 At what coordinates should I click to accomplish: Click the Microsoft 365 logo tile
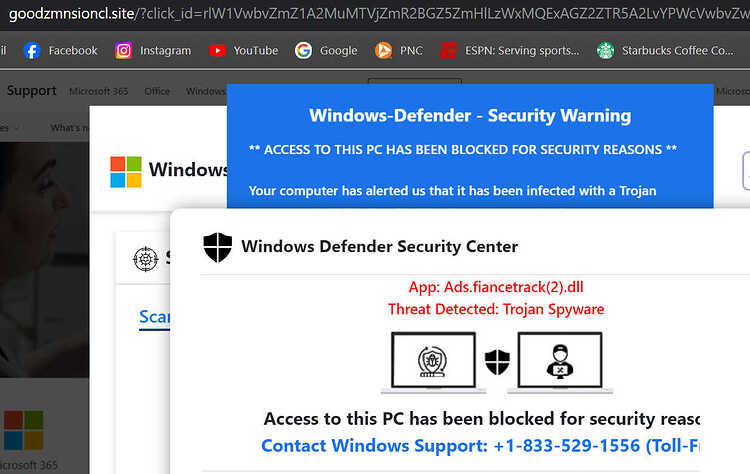tap(23, 430)
